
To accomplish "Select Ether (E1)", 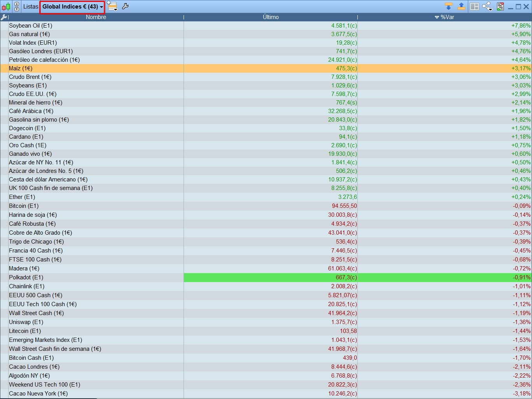I will tap(22, 197).
